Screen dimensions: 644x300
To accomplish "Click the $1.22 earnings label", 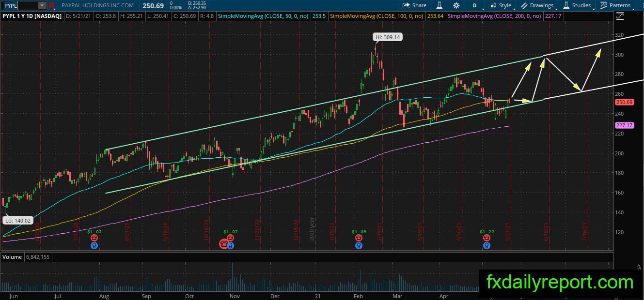I will click(486, 232).
